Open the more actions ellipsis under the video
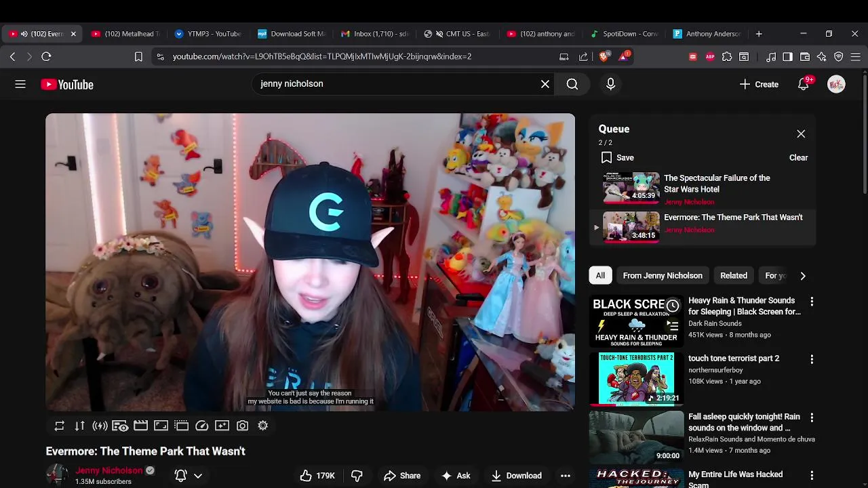 566,476
